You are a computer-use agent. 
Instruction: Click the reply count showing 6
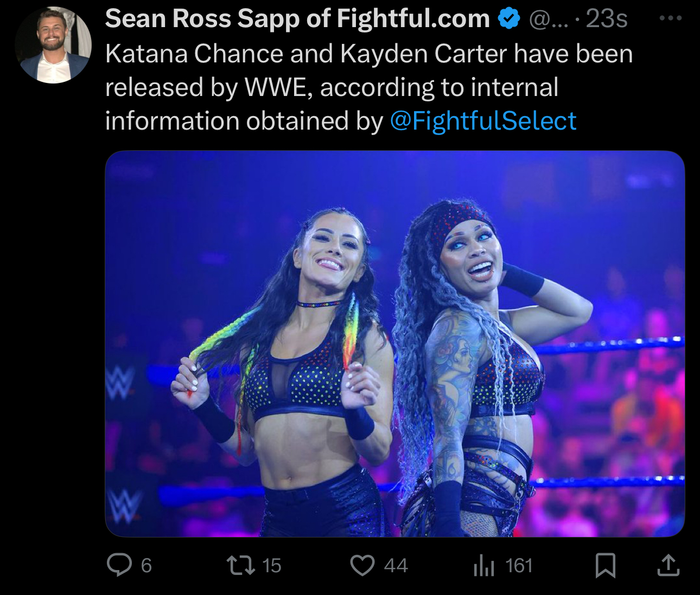[147, 566]
